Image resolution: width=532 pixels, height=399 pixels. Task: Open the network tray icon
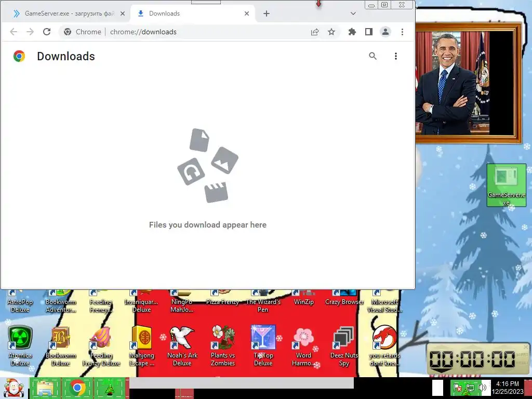(470, 388)
